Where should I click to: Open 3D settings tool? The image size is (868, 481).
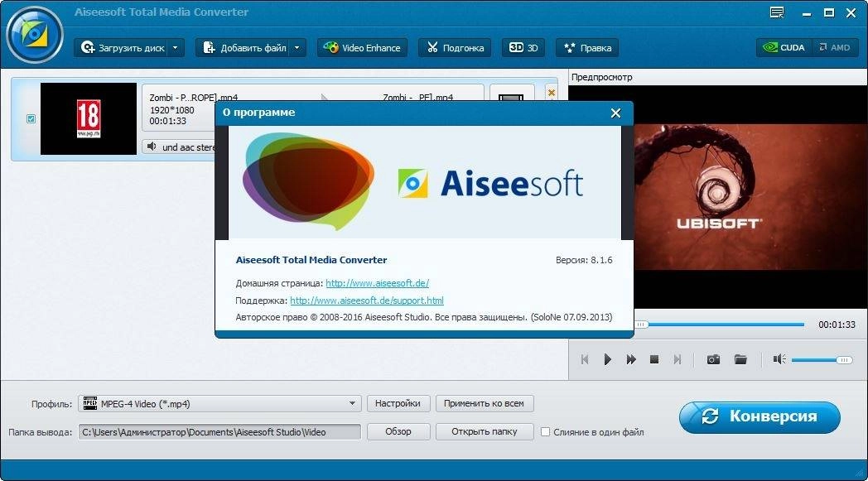coord(523,47)
